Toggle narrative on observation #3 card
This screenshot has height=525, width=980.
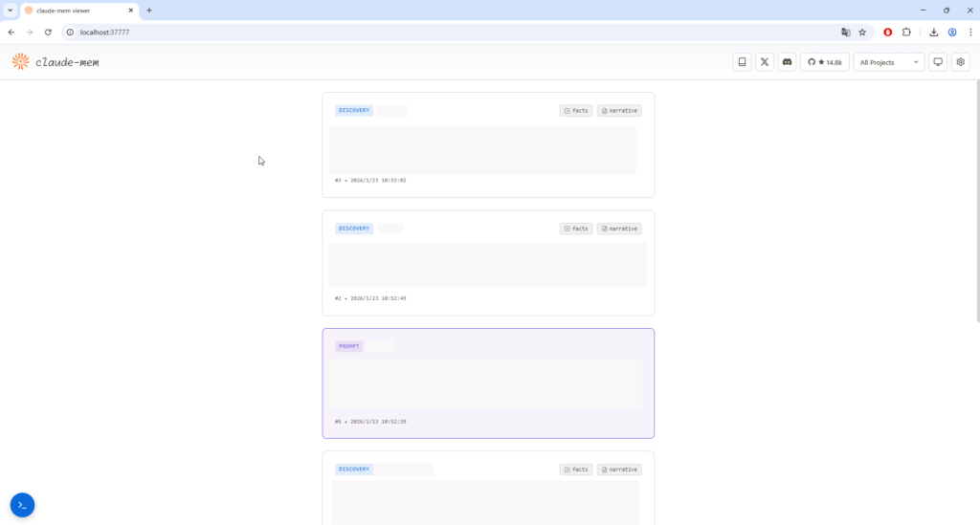click(x=619, y=111)
